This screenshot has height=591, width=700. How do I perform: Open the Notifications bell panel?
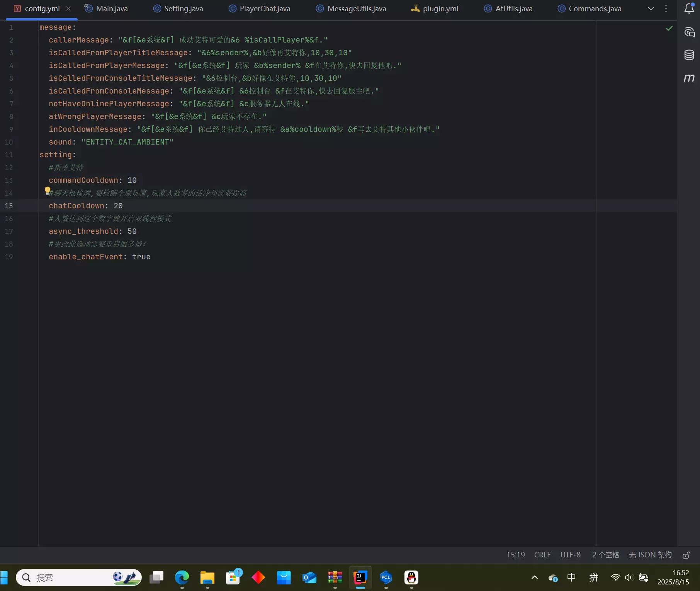pyautogui.click(x=689, y=9)
